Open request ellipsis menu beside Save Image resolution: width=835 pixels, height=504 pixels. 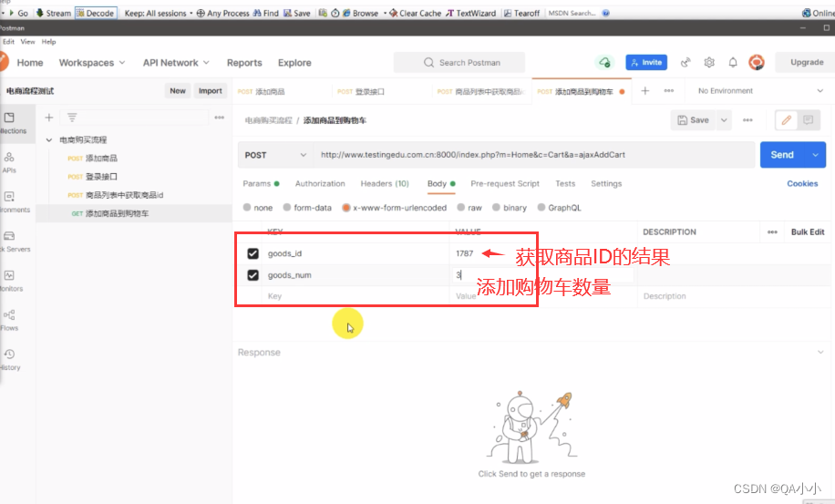(747, 120)
